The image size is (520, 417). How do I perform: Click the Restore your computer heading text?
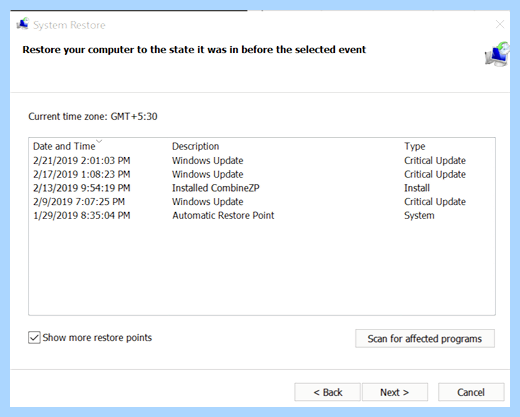pos(194,50)
